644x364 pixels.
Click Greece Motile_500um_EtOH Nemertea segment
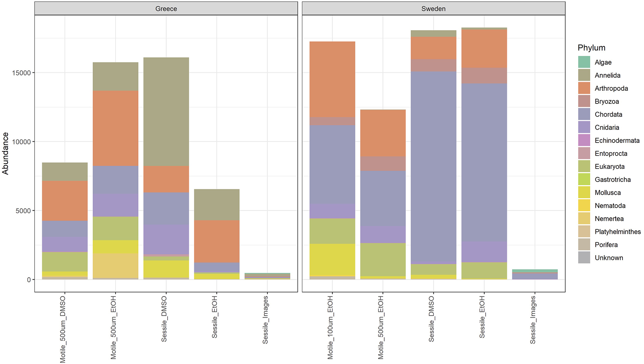pos(116,266)
